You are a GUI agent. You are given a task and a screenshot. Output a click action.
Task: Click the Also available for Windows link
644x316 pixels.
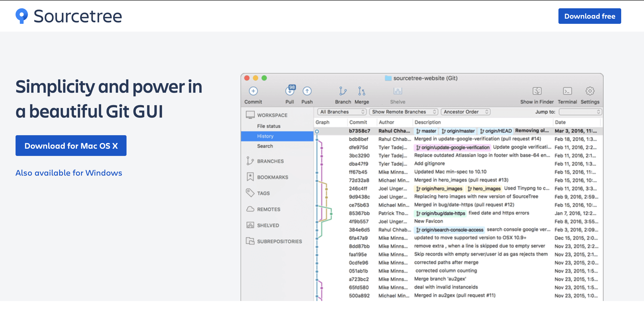click(x=69, y=173)
